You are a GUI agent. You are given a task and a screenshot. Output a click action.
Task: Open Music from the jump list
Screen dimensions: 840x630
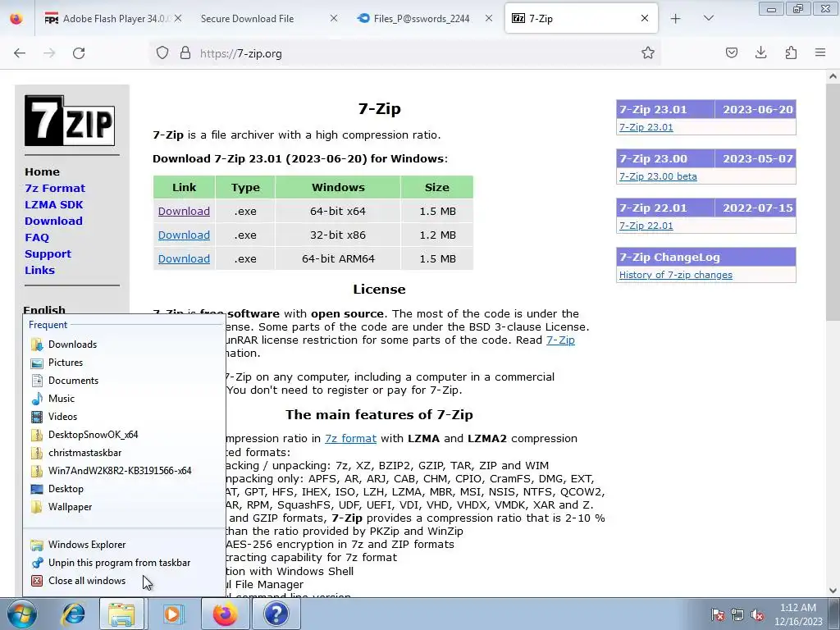125,399
